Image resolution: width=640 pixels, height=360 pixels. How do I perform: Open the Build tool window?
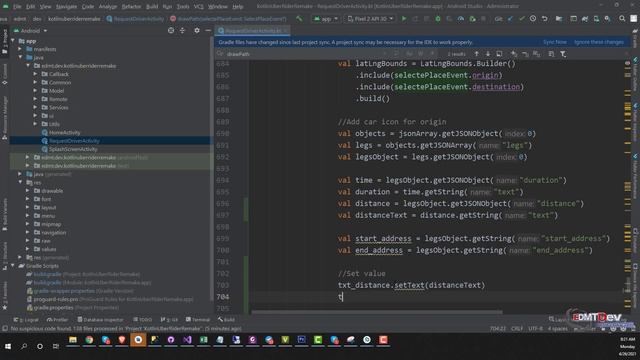pyautogui.click(x=227, y=320)
